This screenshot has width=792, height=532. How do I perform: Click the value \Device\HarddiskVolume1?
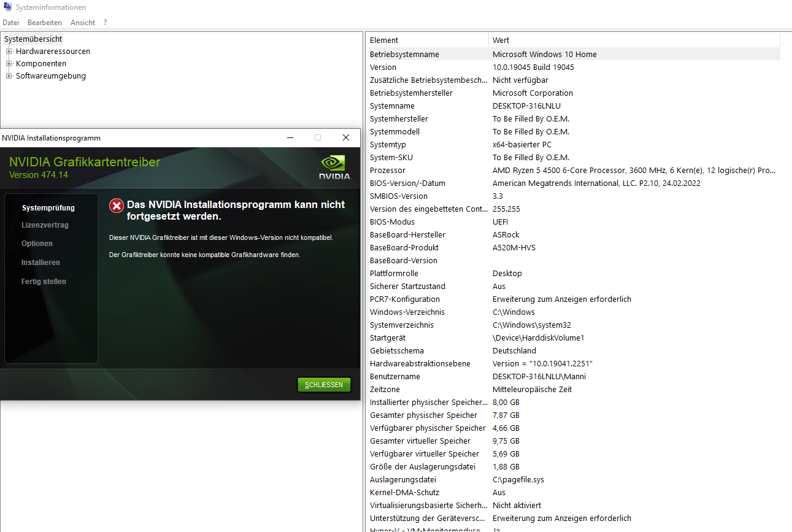click(x=539, y=338)
